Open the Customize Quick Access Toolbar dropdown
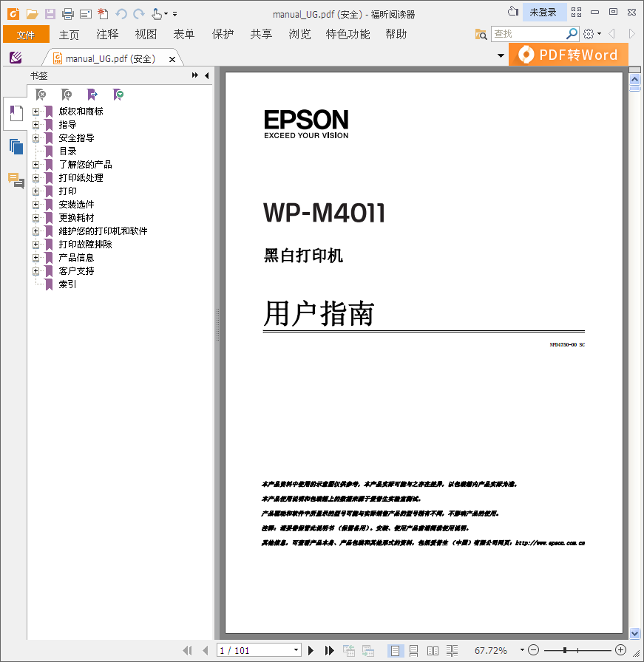The image size is (644, 662). click(175, 14)
